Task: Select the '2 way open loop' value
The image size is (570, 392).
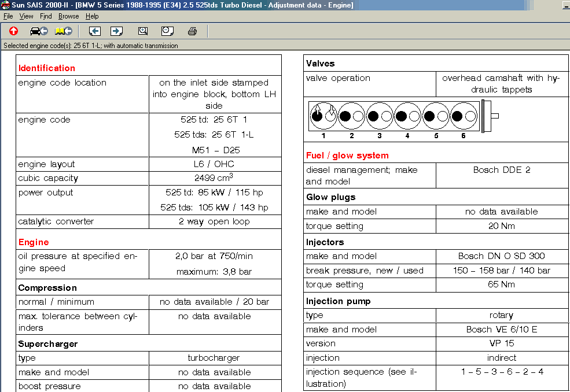Action: 214,221
